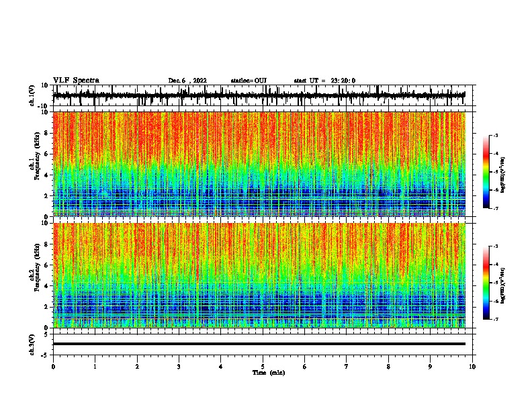Click the ch.2 spectrogram color bar
532x411 pixels.
point(486,283)
